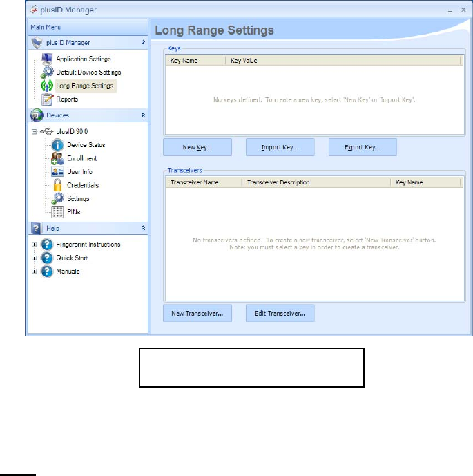This screenshot has height=476, width=473.
Task: Sort by the Transceiver Description column header
Action: click(316, 182)
